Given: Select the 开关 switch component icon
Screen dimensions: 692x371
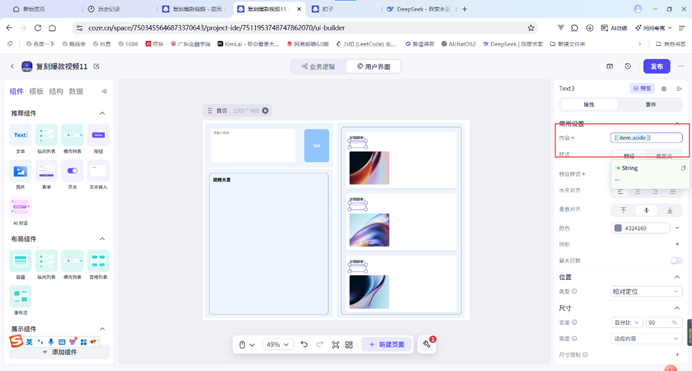Looking at the screenshot, I should coord(72,171).
